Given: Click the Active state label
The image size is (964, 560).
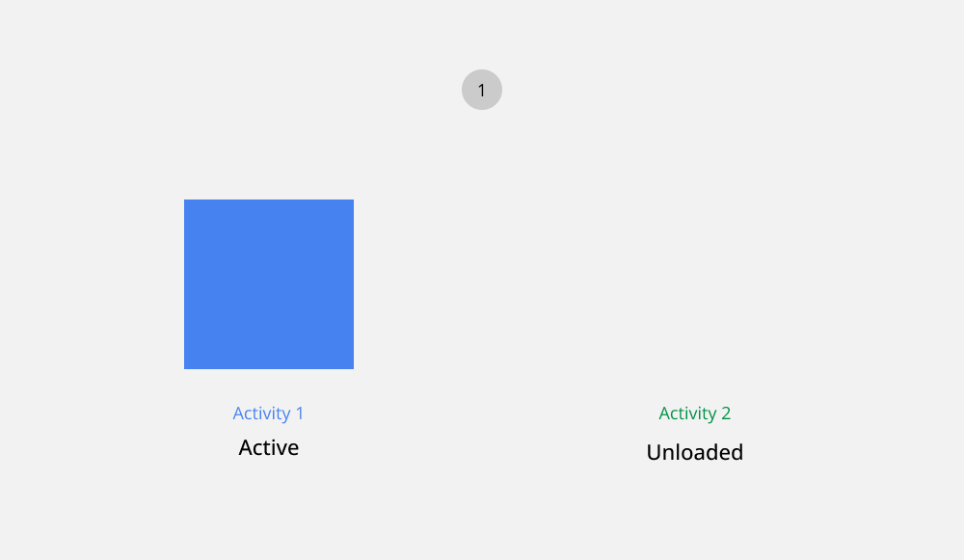Looking at the screenshot, I should click(x=269, y=448).
